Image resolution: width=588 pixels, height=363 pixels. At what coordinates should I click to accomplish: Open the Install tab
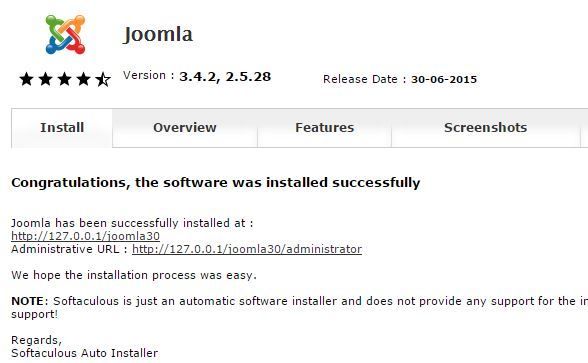[x=62, y=128]
